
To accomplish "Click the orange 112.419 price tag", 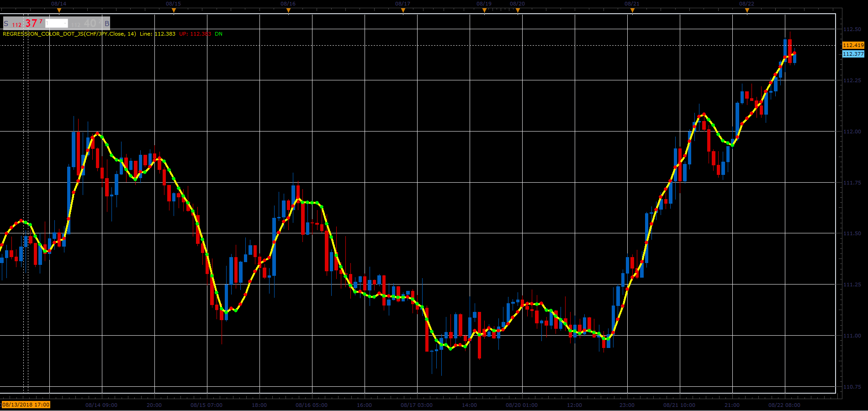I will click(x=853, y=45).
